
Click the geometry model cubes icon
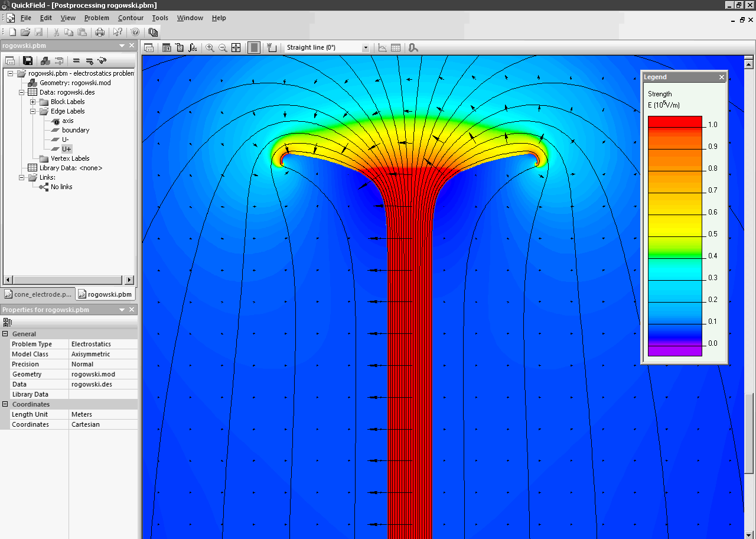[x=45, y=60]
